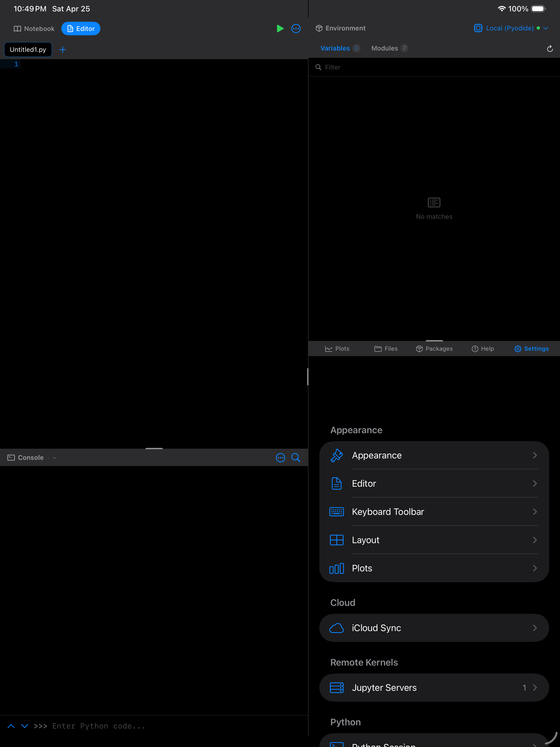Open the editor more options ellipsis menu
560x747 pixels.
tap(296, 29)
